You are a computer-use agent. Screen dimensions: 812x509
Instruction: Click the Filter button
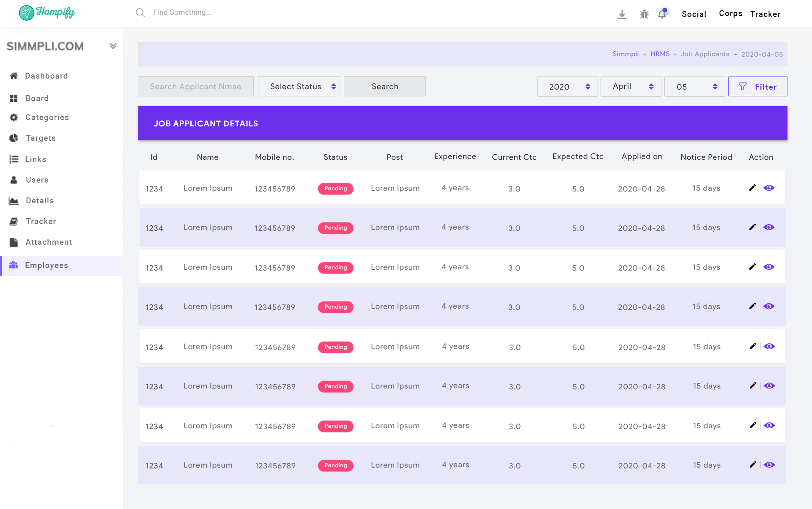pos(757,87)
